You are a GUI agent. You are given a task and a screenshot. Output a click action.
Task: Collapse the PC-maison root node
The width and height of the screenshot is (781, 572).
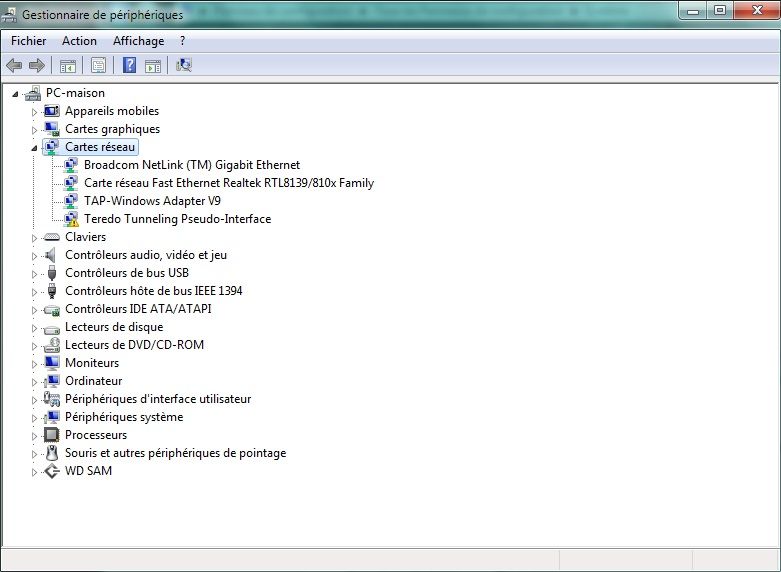click(x=15, y=94)
